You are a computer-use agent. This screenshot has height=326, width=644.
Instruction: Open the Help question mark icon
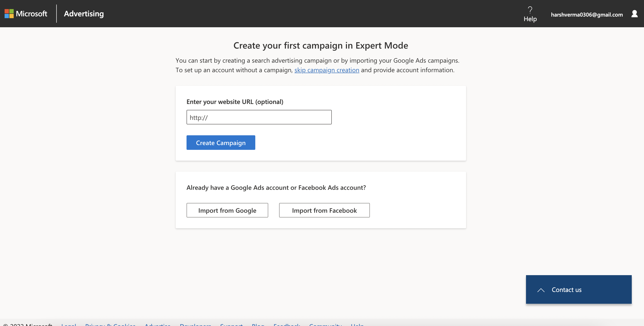[x=530, y=10]
